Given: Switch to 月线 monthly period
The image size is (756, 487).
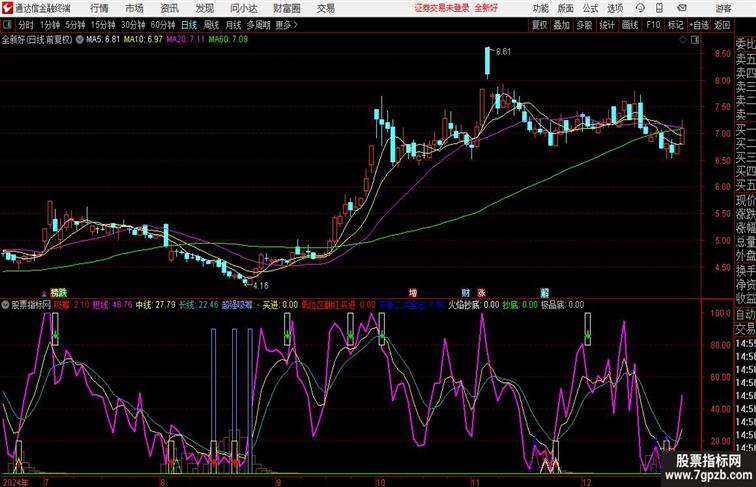Looking at the screenshot, I should tap(233, 25).
